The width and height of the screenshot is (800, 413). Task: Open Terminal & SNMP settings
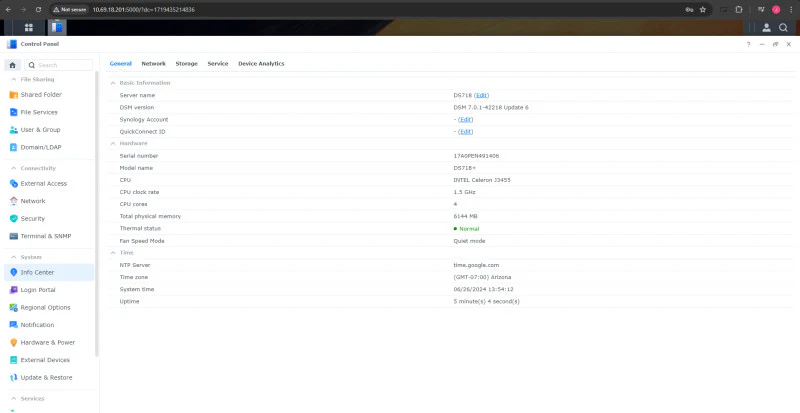40,236
